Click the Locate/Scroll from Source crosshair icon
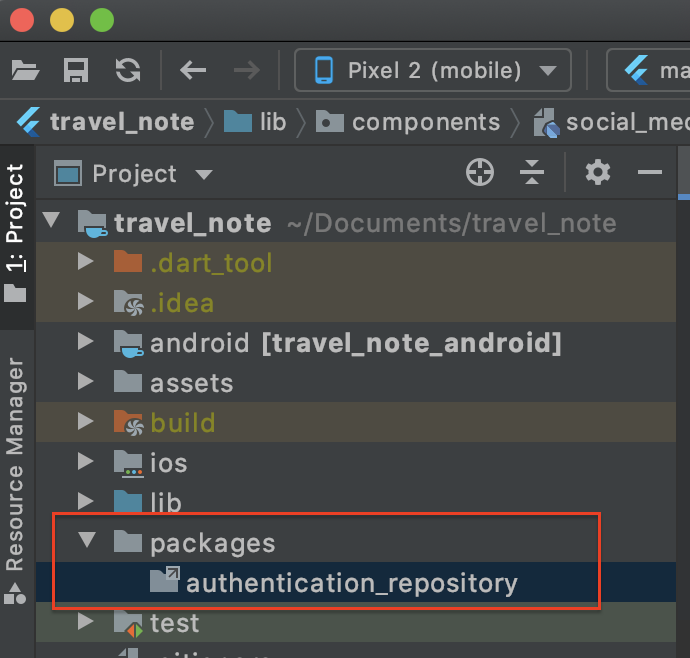 (480, 172)
